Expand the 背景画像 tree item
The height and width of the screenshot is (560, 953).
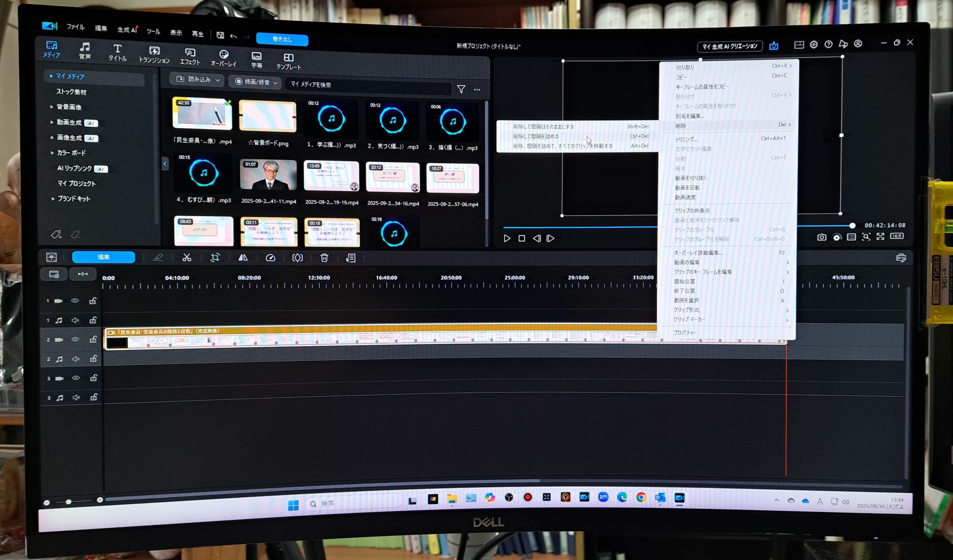pos(69,107)
